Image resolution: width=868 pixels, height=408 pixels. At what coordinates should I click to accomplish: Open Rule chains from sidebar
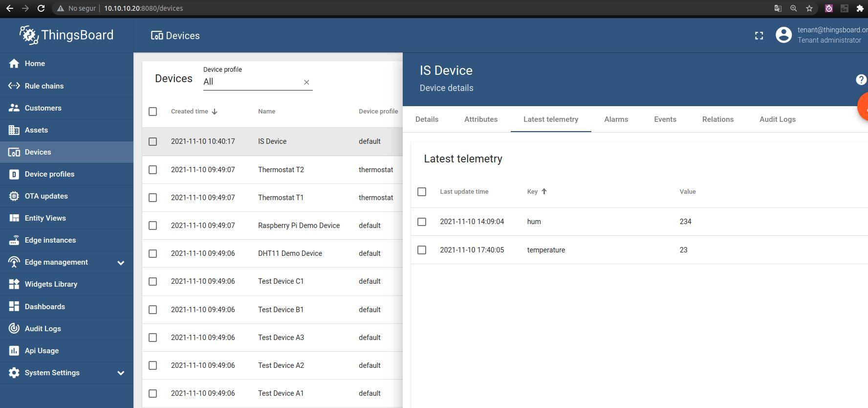(x=44, y=86)
